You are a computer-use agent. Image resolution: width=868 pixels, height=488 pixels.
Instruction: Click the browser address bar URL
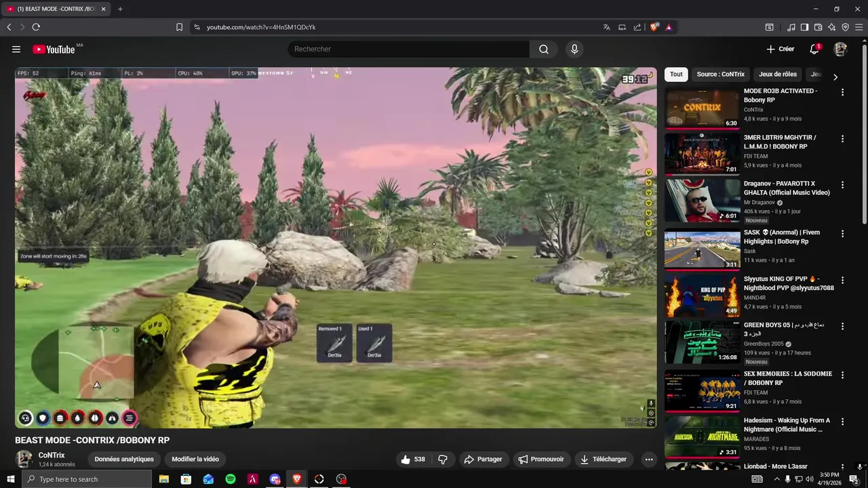coord(261,27)
